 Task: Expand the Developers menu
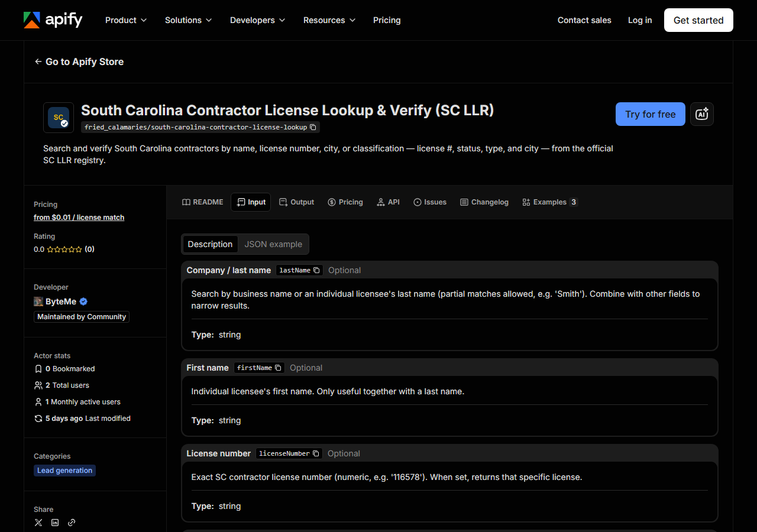[258, 20]
